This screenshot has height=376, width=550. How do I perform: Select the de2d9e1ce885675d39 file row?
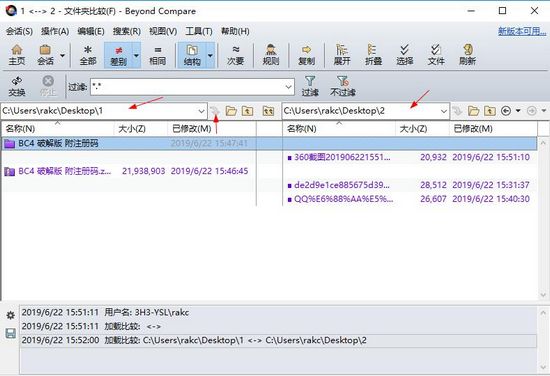click(x=409, y=185)
